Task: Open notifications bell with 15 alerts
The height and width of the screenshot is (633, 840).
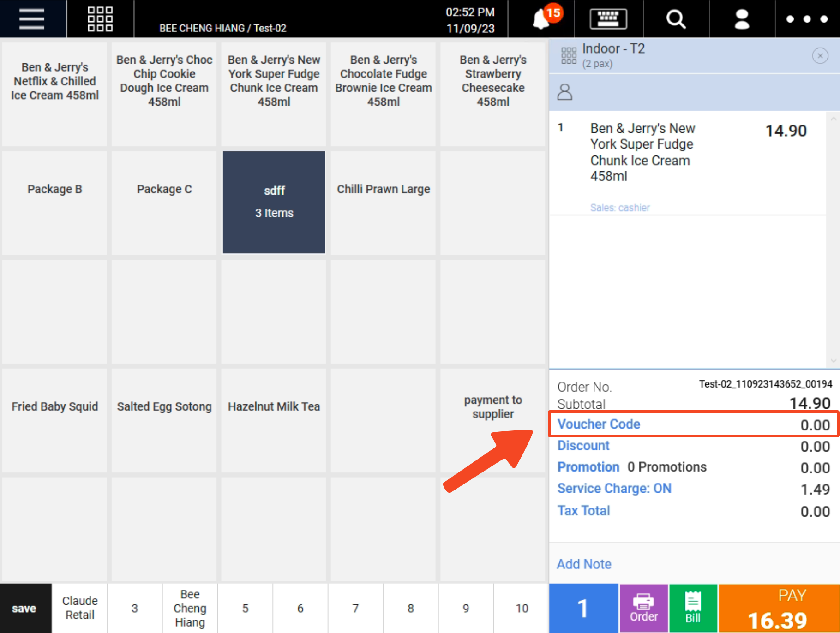Action: (542, 19)
